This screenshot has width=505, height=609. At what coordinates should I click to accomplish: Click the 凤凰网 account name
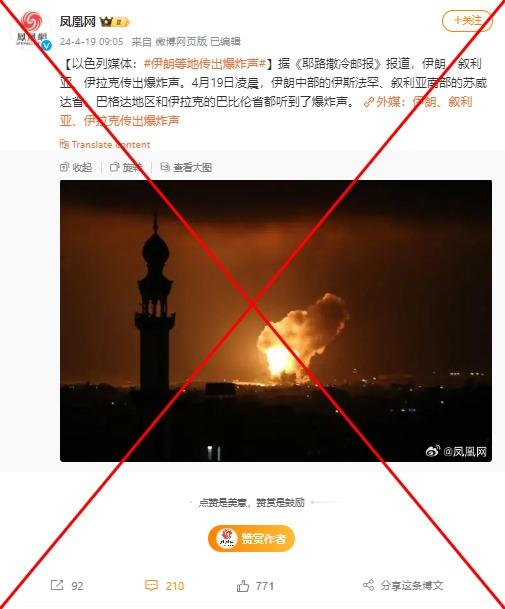tap(78, 22)
